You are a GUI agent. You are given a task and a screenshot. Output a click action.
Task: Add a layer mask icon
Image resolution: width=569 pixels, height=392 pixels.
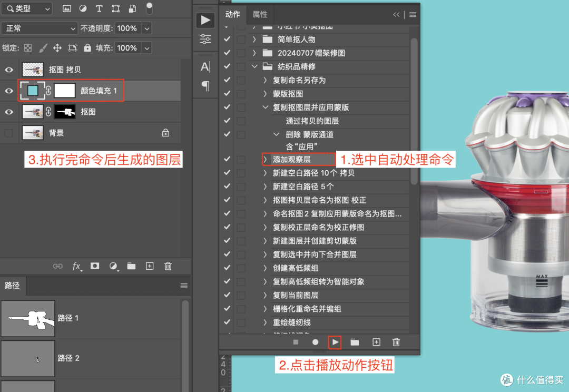click(95, 266)
